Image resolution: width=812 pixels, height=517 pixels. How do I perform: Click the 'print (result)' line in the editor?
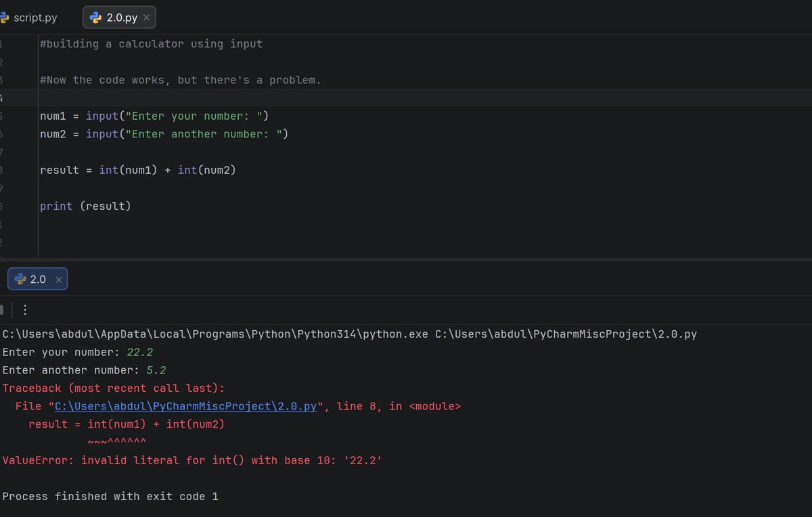[85, 206]
